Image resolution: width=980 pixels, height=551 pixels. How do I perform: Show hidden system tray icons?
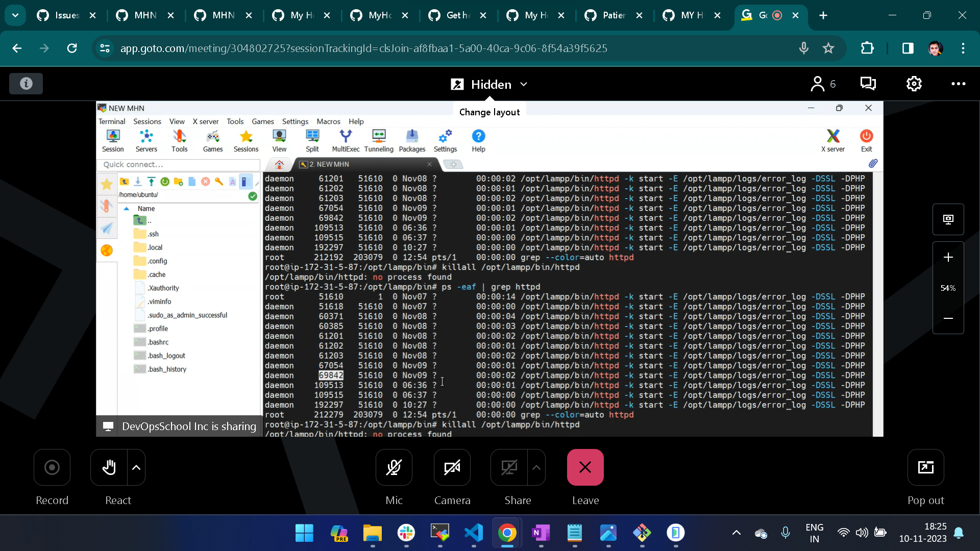736,533
